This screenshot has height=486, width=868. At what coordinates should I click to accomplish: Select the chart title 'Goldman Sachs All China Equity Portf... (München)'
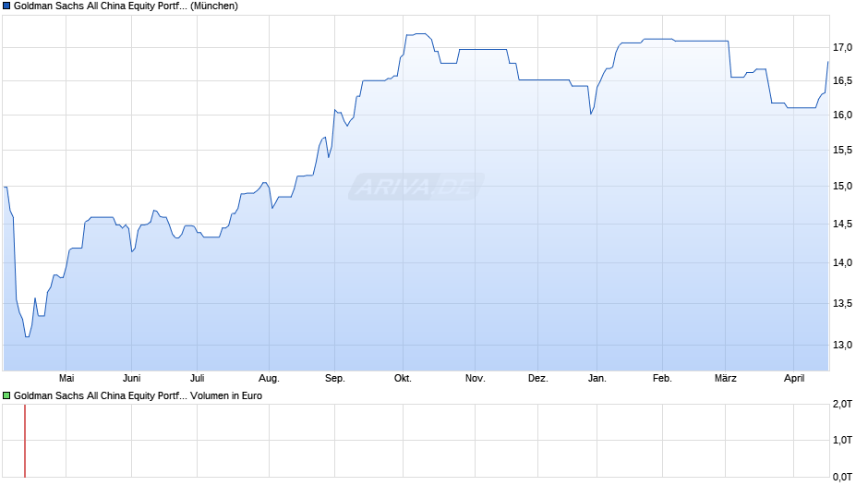tap(126, 6)
